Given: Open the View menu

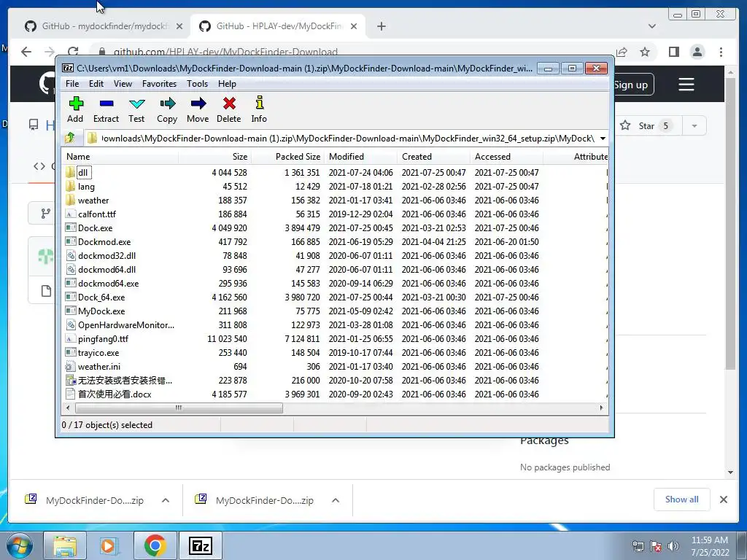Looking at the screenshot, I should [123, 84].
